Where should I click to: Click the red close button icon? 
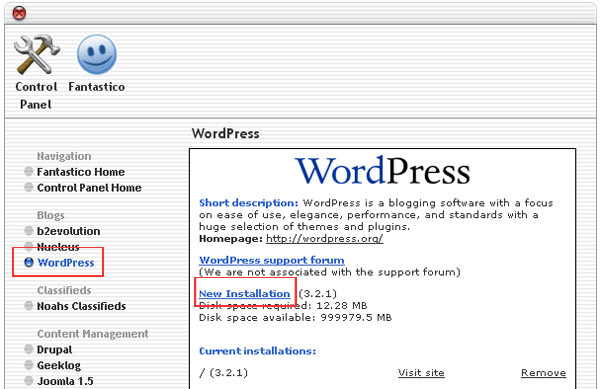pyautogui.click(x=19, y=13)
